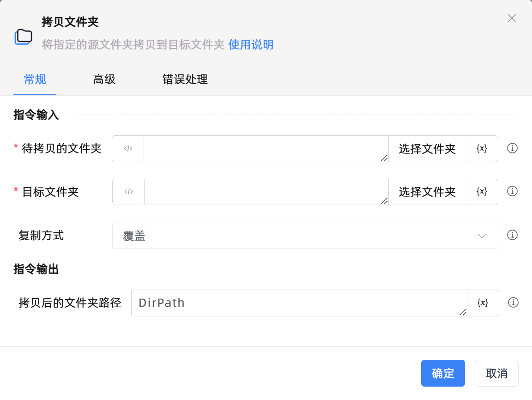532x400 pixels.
Task: Click the info icon next to 待拷贝的文件夹
Action: click(512, 148)
